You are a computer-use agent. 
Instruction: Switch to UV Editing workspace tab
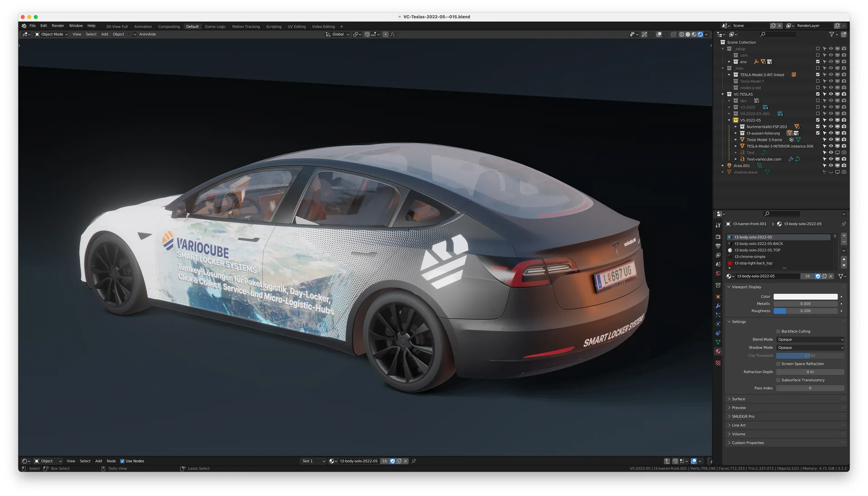[x=297, y=27]
